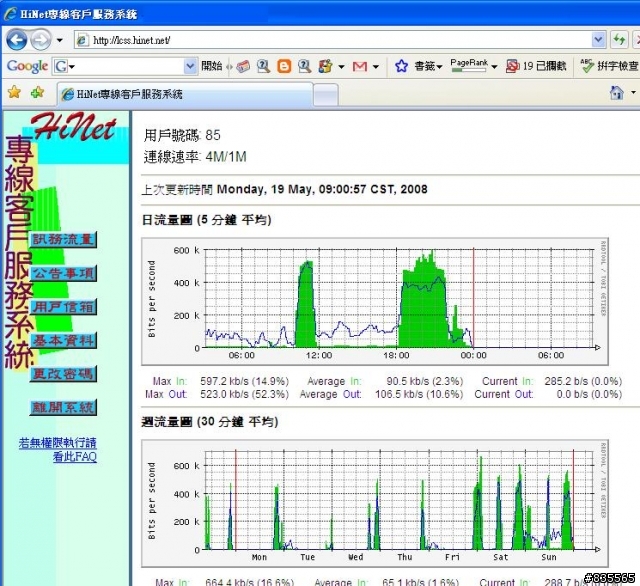Click the Internet Explorer icon in the title bar
The height and width of the screenshot is (586, 640).
click(x=10, y=13)
